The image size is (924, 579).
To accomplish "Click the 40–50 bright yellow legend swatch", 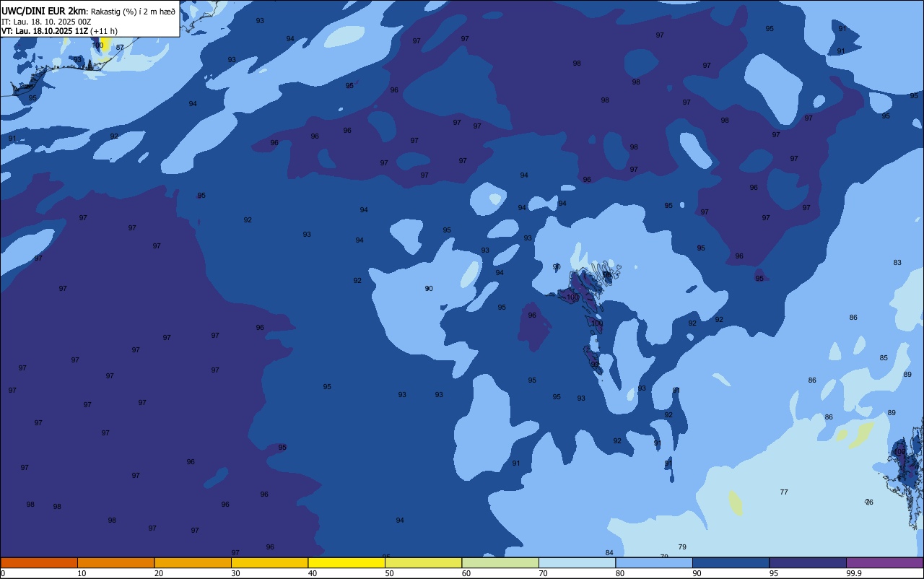I will pos(346,562).
